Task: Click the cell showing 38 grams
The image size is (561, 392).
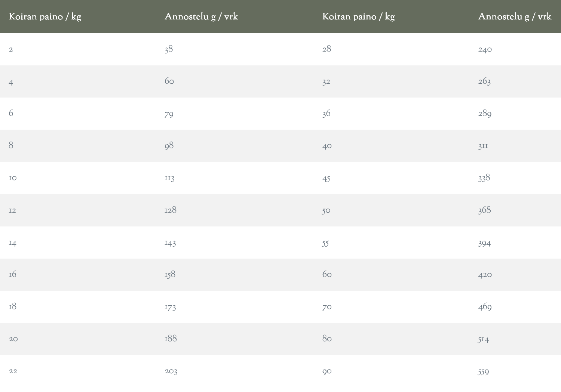Action: click(x=169, y=49)
